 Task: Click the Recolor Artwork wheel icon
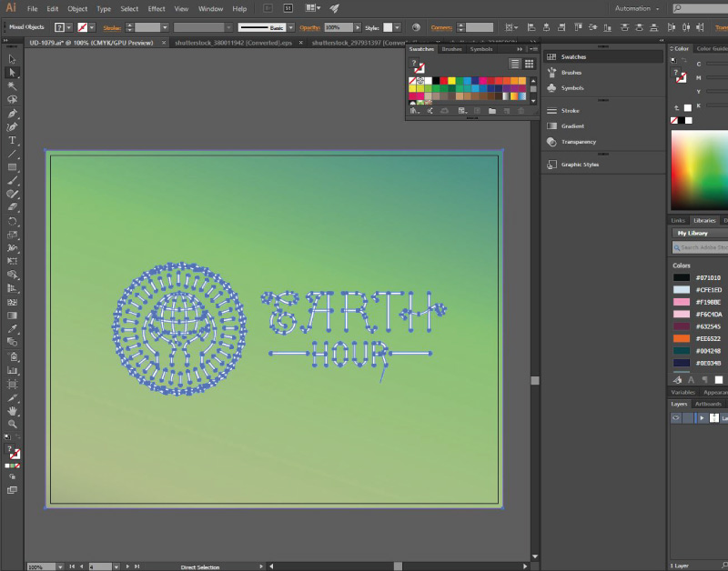416,27
